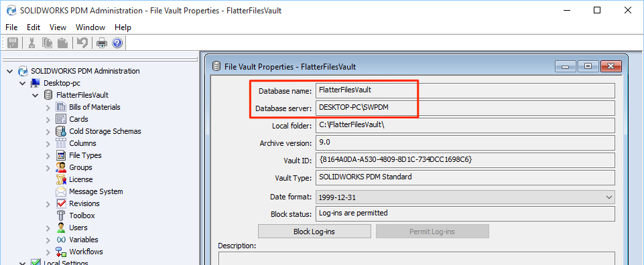
Task: Click the Toolbox screw icon
Action: (x=61, y=215)
